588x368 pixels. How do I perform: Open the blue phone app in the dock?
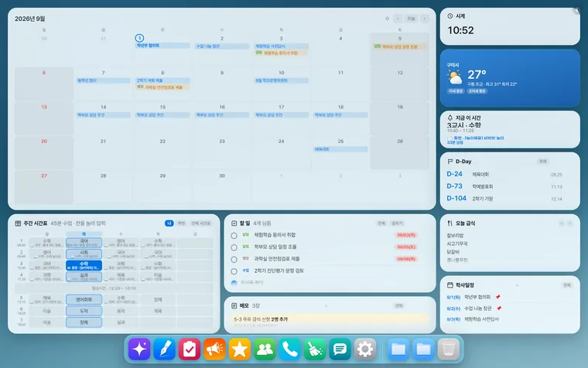tap(290, 349)
